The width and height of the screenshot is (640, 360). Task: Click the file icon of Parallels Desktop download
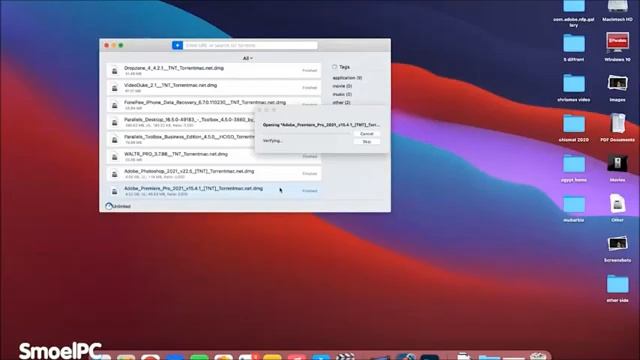click(115, 122)
